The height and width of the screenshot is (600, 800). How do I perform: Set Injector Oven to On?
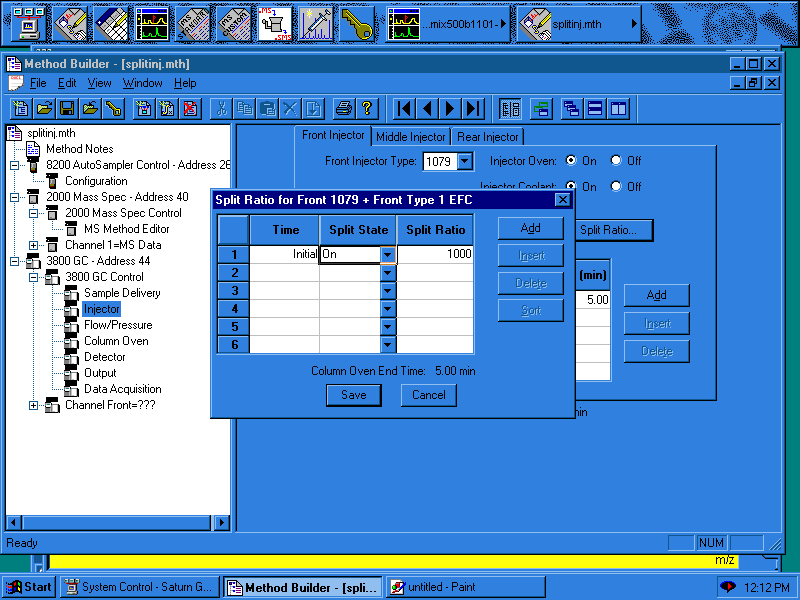coord(571,160)
